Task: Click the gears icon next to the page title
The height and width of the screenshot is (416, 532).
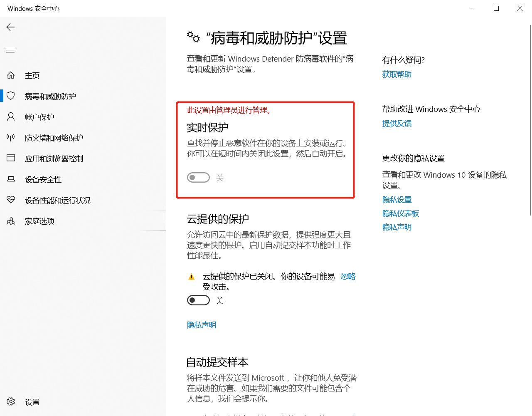Action: point(193,37)
